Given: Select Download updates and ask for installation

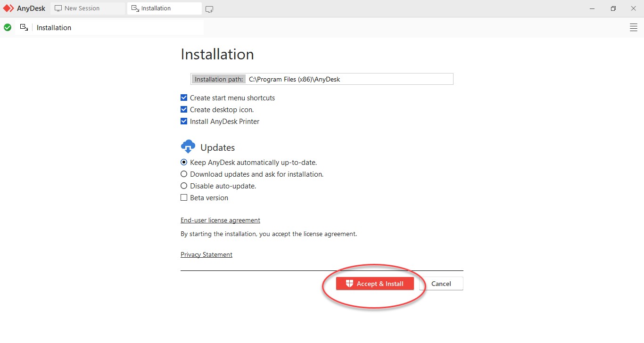Looking at the screenshot, I should (x=184, y=174).
